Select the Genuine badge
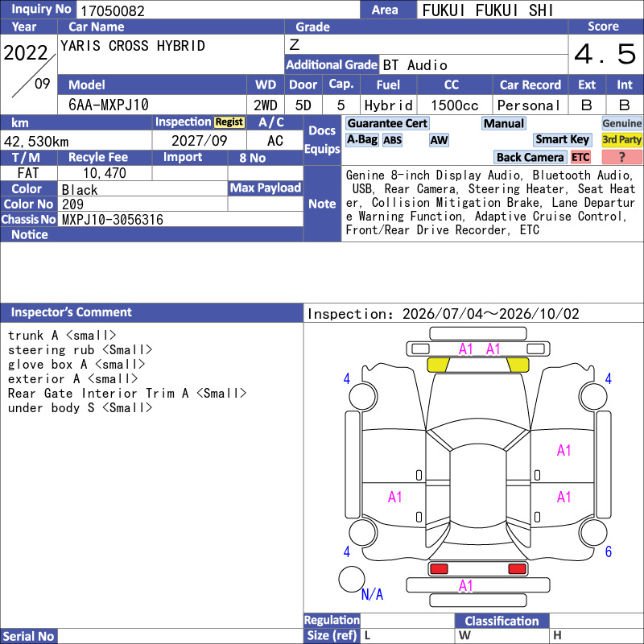The height and width of the screenshot is (644, 644). pos(621,123)
